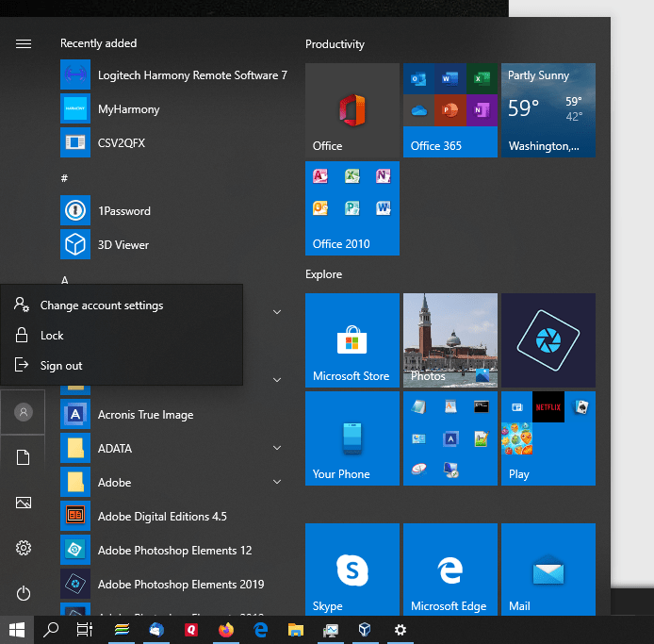Screen dimensions: 654x644
Task: Open the Weather tile for Washington
Action: [x=548, y=110]
